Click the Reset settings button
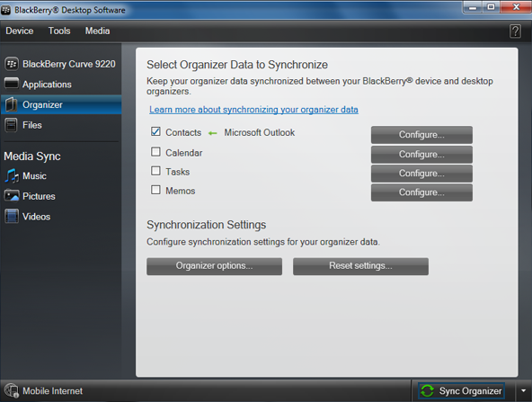This screenshot has width=532, height=402. pos(360,266)
